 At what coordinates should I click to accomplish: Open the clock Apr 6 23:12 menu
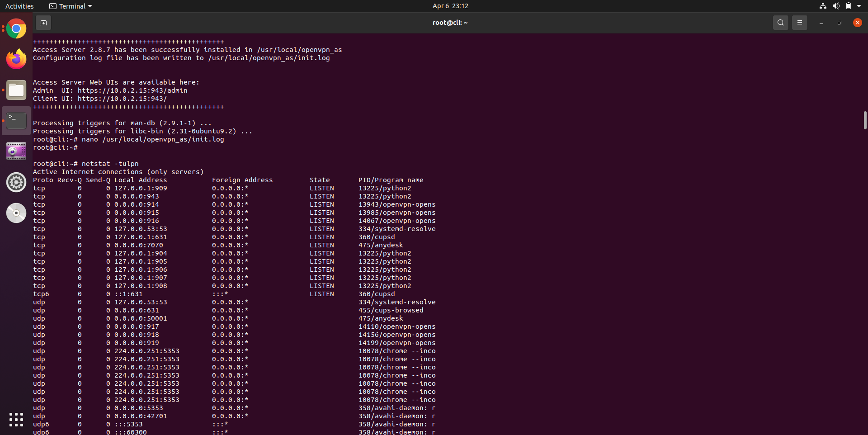click(450, 6)
